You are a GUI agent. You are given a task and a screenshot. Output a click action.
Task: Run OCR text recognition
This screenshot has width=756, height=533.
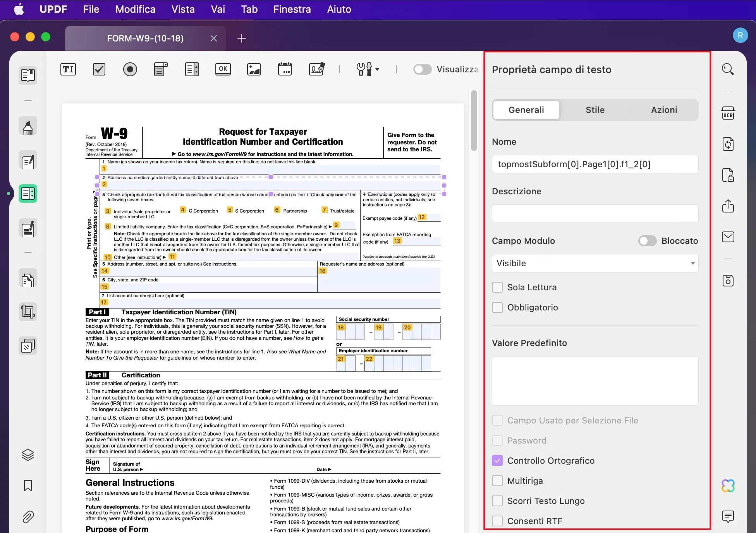coord(728,113)
